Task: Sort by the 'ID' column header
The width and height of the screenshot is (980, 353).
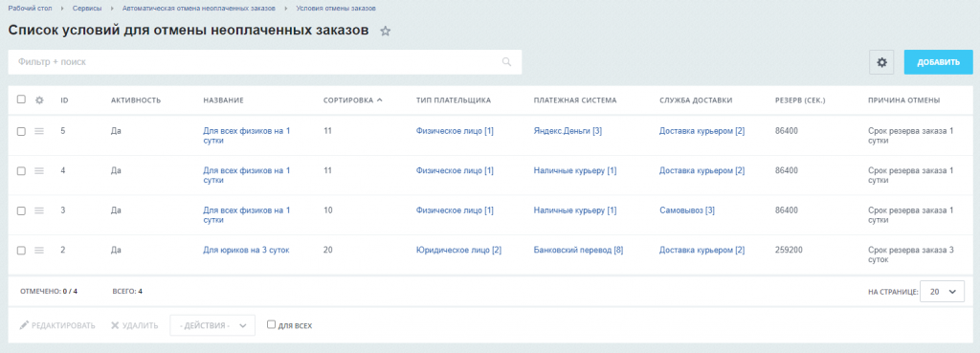Action: (64, 99)
